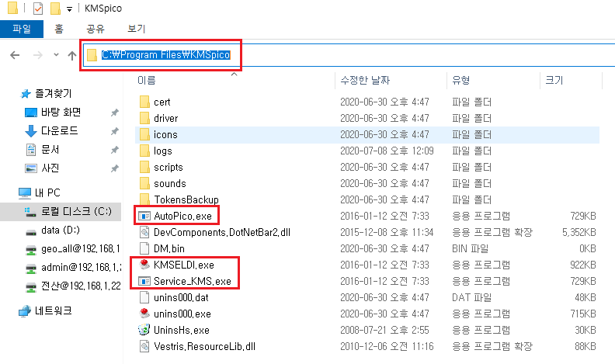Select Service_KMS.exe application icon
Screen dimensions: 615x364
144,281
